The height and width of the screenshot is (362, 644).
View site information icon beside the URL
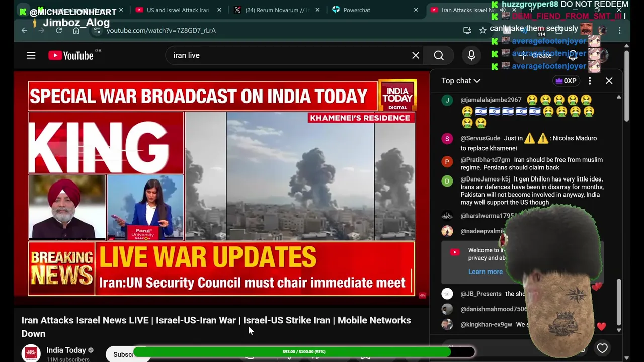(97, 30)
